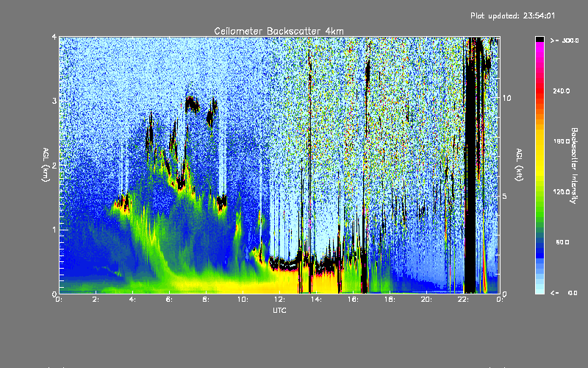Click the x-axis tick label '20:'
This screenshot has width=588, height=368.
426,300
